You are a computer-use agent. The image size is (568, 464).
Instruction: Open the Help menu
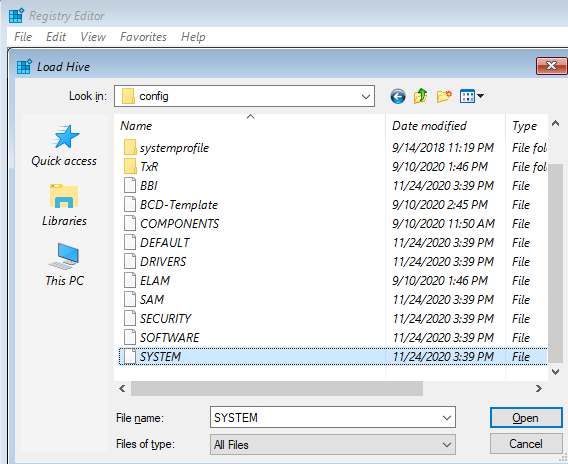(193, 37)
